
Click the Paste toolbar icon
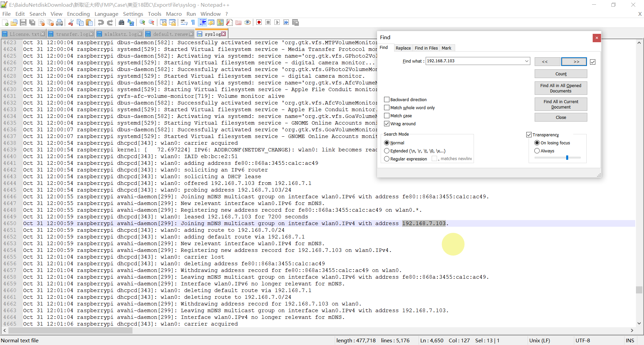(89, 22)
